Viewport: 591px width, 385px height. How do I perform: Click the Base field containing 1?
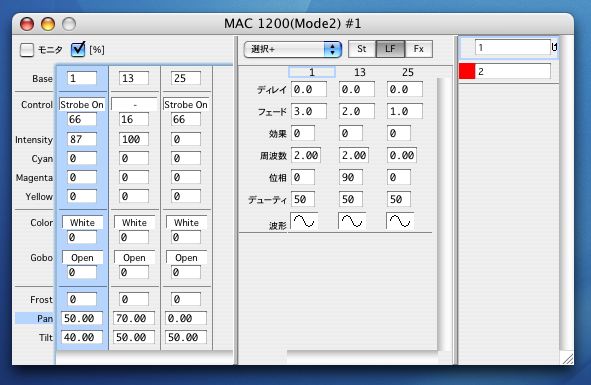tap(82, 78)
